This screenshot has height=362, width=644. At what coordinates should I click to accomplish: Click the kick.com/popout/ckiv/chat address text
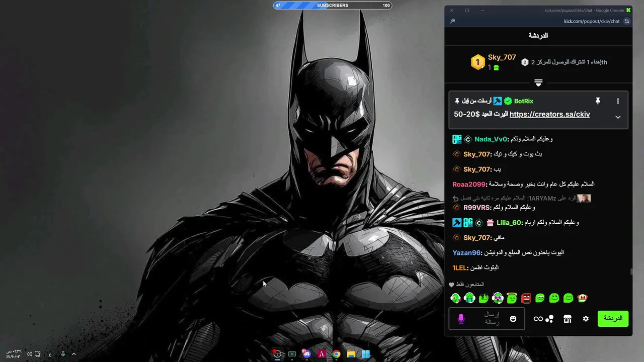592,21
